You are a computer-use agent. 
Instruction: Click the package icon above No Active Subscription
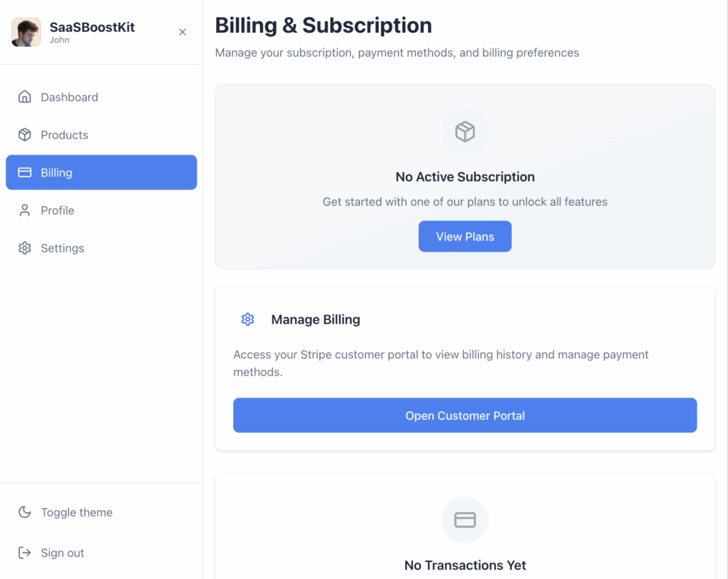coord(465,132)
